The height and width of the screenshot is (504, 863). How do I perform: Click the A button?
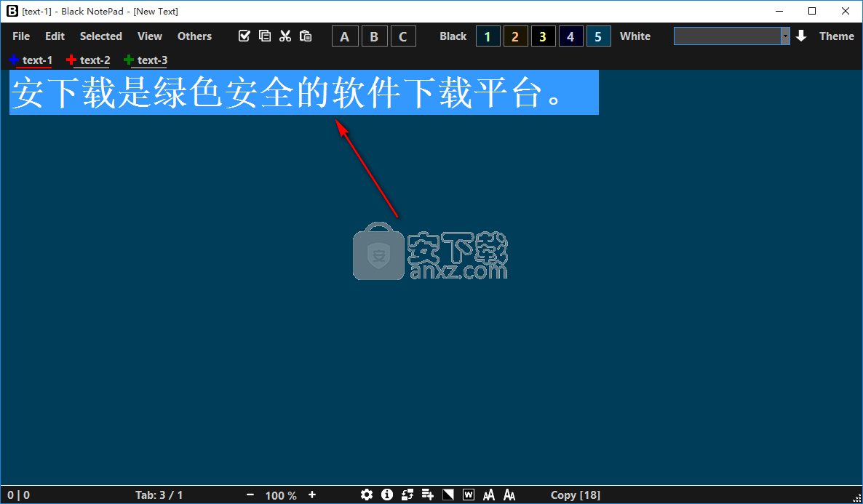pyautogui.click(x=345, y=36)
